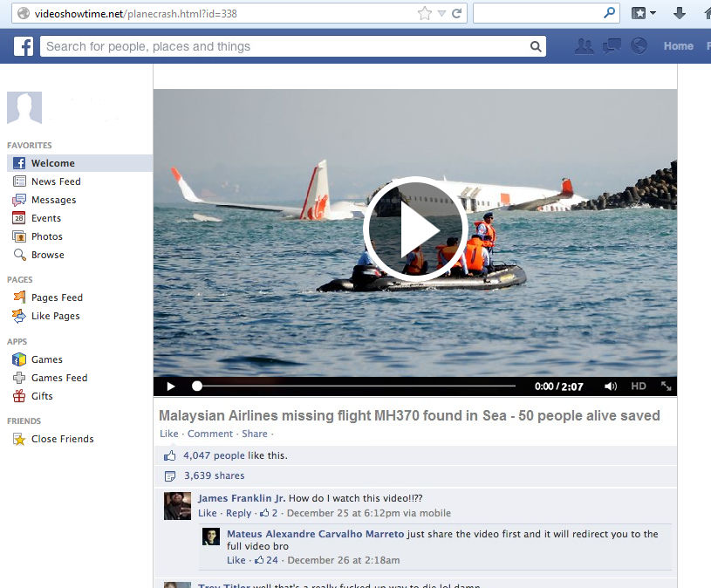The image size is (711, 588).
Task: Open Events in sidebar
Action: 45,218
